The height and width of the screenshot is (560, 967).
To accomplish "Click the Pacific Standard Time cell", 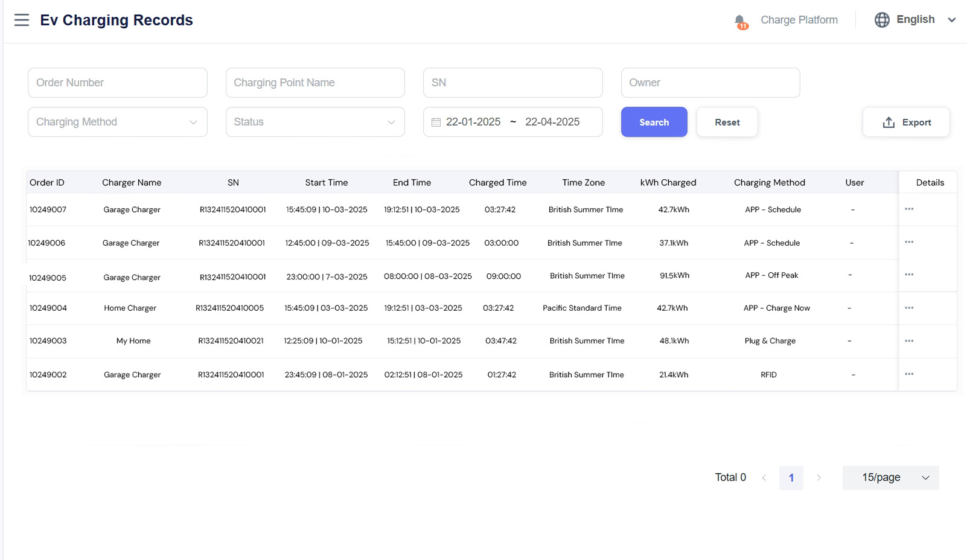I will [582, 308].
